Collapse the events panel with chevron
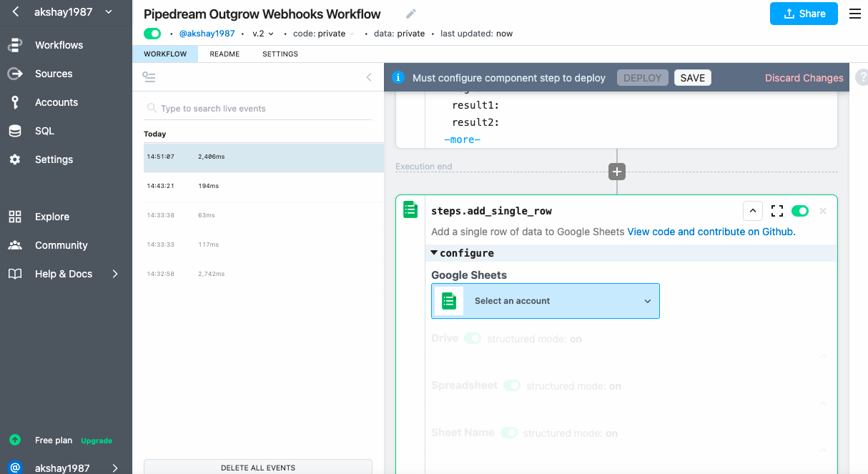The image size is (868, 474). pyautogui.click(x=369, y=77)
